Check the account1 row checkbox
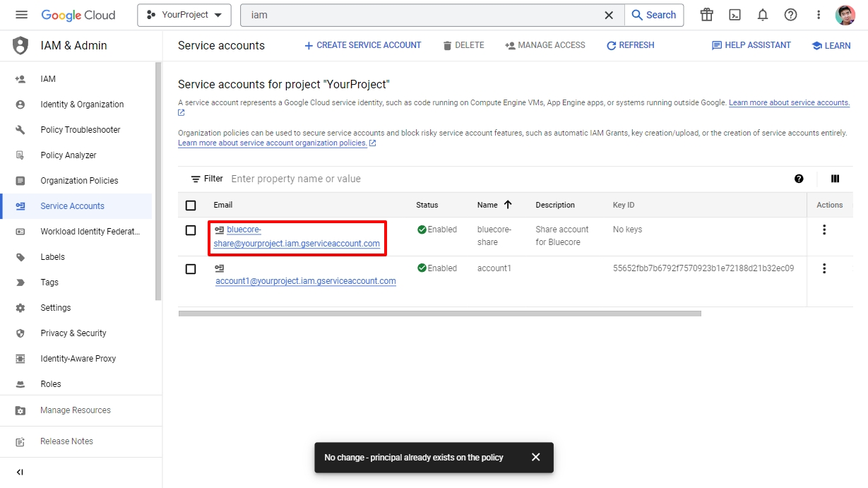Viewport: 868px width, 488px height. tap(191, 269)
